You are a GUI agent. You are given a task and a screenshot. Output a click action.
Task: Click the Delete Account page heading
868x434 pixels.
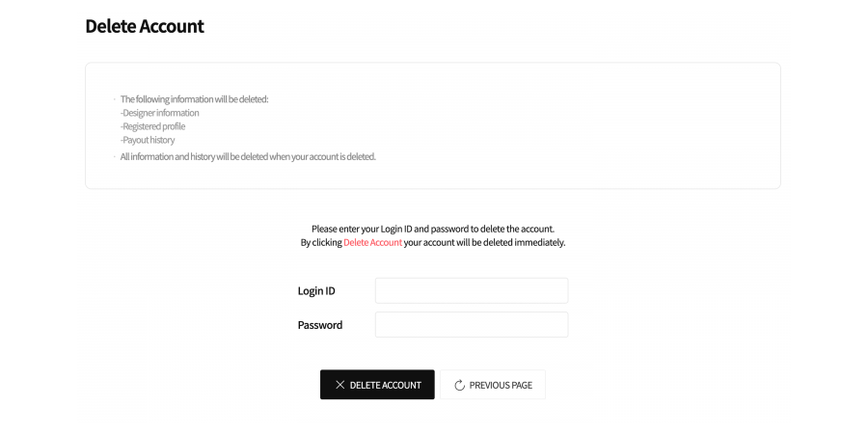coord(145,26)
